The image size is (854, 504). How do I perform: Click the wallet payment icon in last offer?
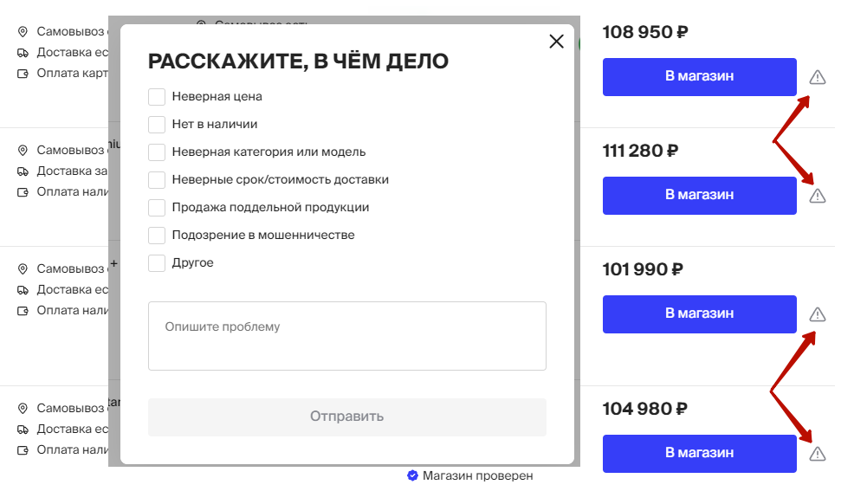tap(23, 450)
